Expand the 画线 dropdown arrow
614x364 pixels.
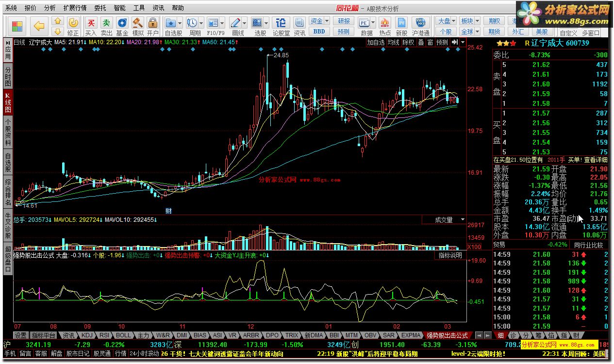245,23
